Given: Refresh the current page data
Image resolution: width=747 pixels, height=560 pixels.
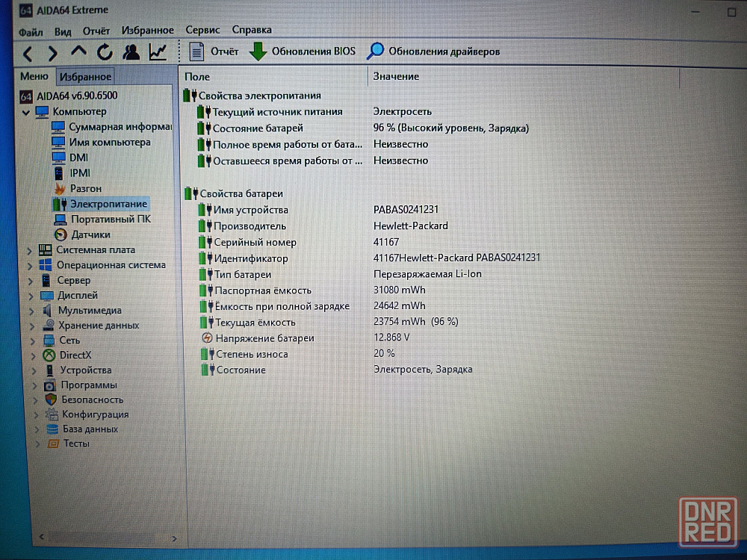Looking at the screenshot, I should click(x=105, y=52).
